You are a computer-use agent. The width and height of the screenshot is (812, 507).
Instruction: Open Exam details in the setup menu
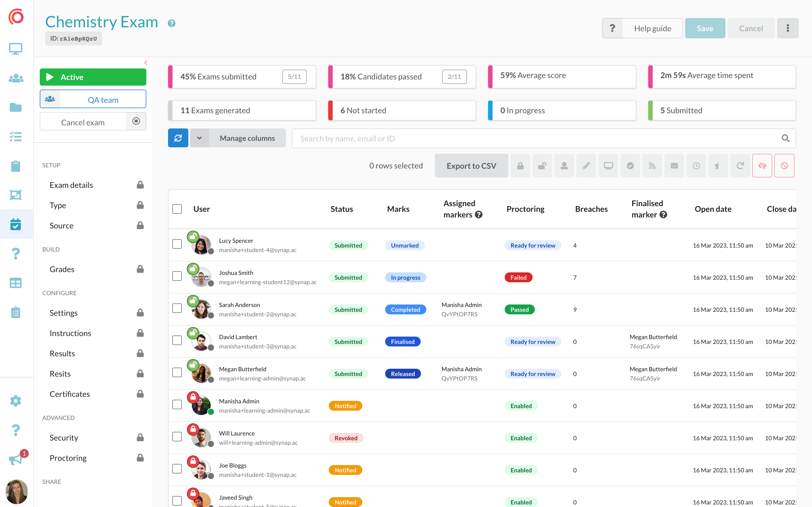(x=71, y=185)
